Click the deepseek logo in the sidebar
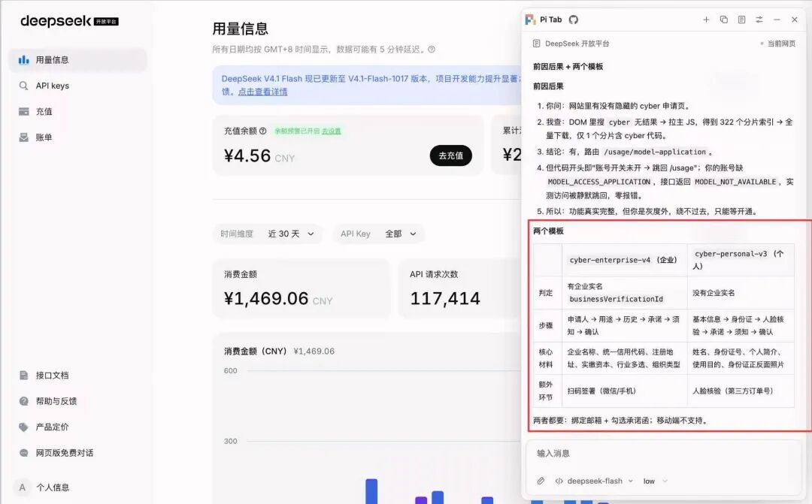 click(x=69, y=21)
